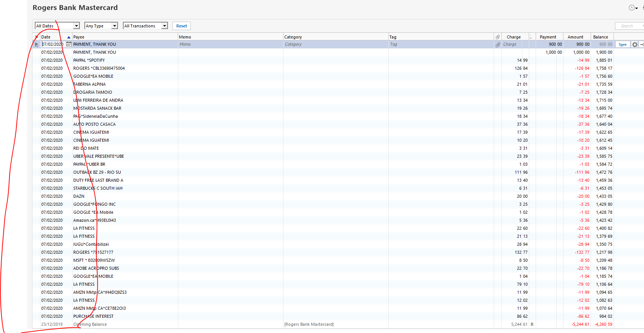Click the paperclip attachment column header

coord(498,37)
